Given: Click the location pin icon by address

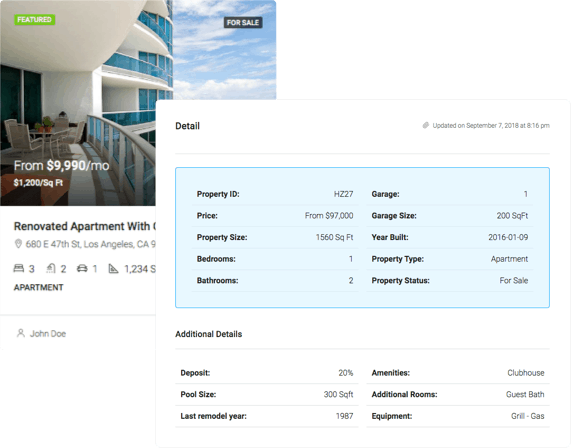Looking at the screenshot, I should tap(18, 244).
